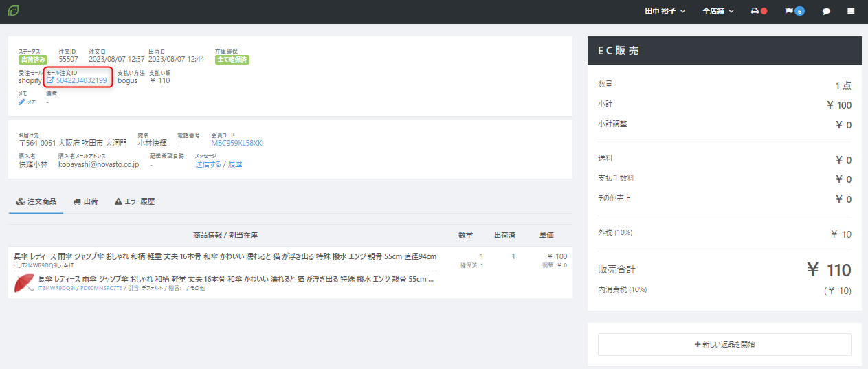Click the 数量 column header

point(465,235)
